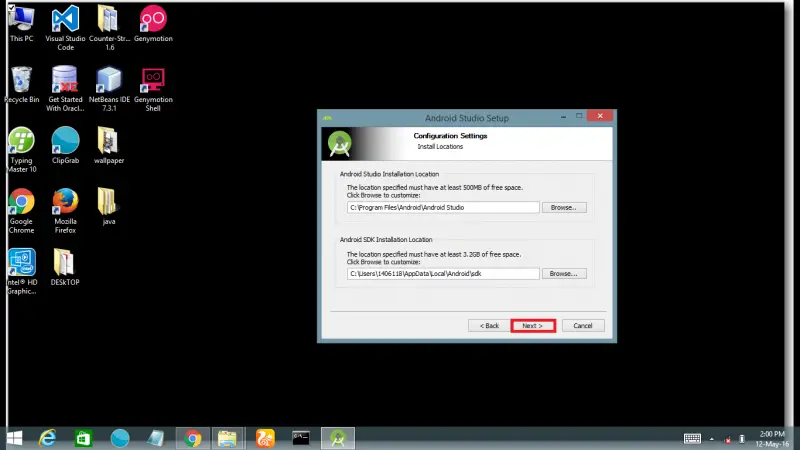Browse for Android Studio installation location

564,208
